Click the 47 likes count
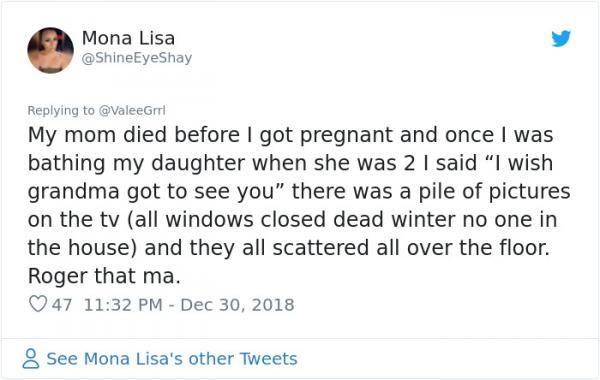This screenshot has height=380, width=600. (x=62, y=305)
